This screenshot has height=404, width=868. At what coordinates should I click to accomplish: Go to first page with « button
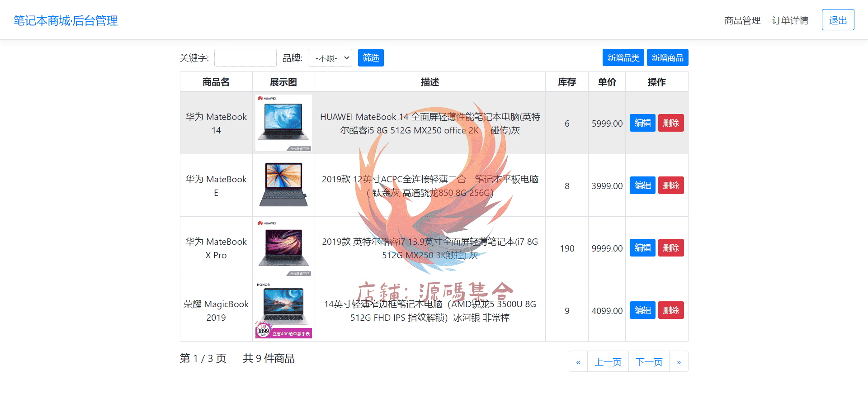(x=578, y=361)
